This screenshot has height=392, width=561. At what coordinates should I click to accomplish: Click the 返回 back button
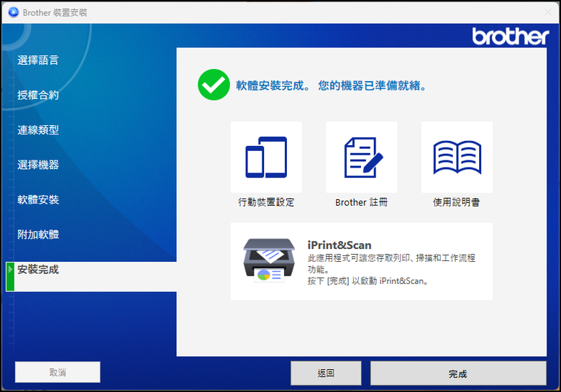point(326,373)
